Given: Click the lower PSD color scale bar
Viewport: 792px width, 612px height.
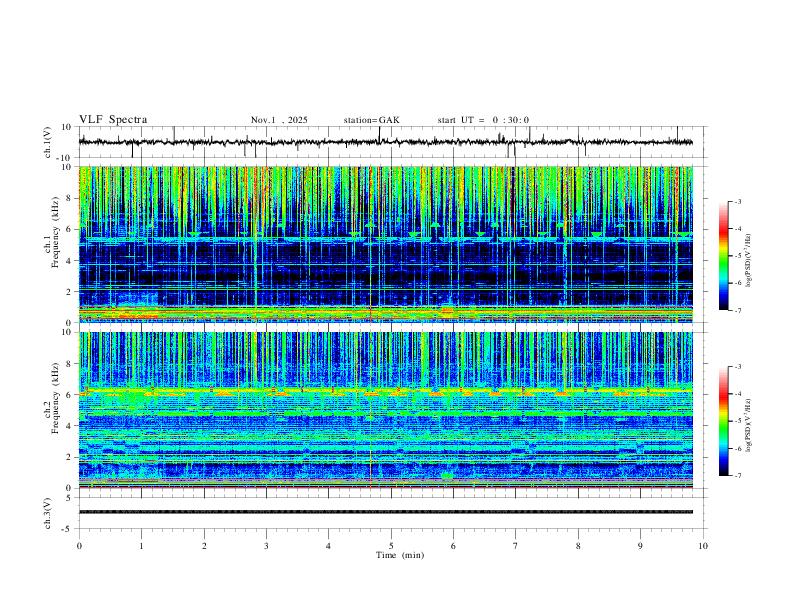Looking at the screenshot, I should coord(724,421).
